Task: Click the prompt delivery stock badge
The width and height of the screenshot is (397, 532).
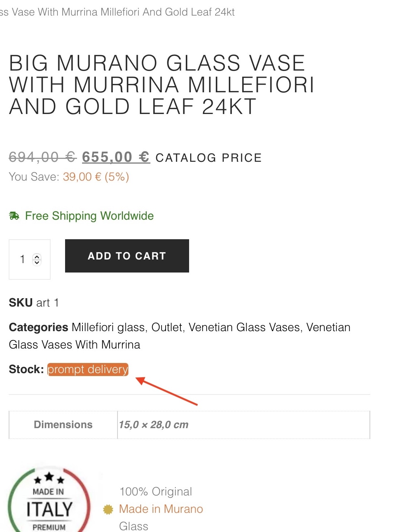Action: tap(88, 370)
